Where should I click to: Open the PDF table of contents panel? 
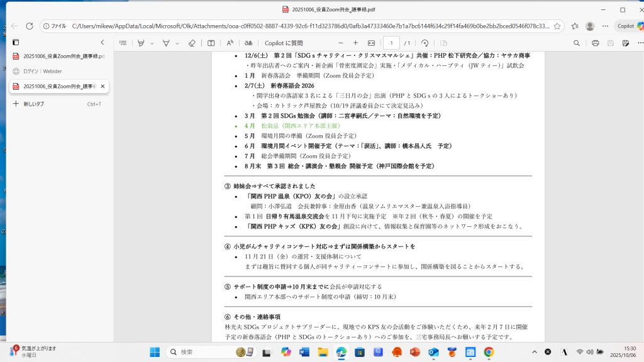coord(123,43)
